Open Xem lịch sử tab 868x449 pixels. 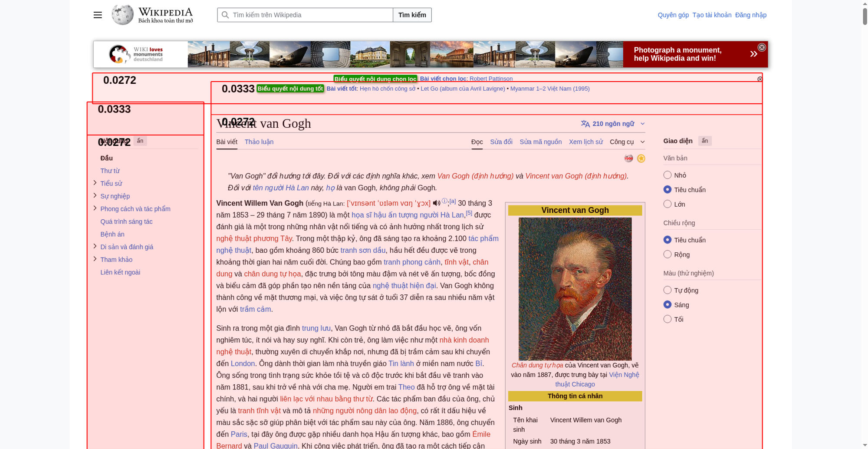click(x=586, y=142)
